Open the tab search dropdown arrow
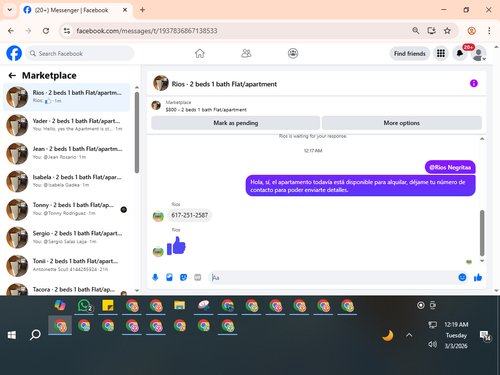Viewport: 500px width, 375px height. pyautogui.click(x=10, y=10)
